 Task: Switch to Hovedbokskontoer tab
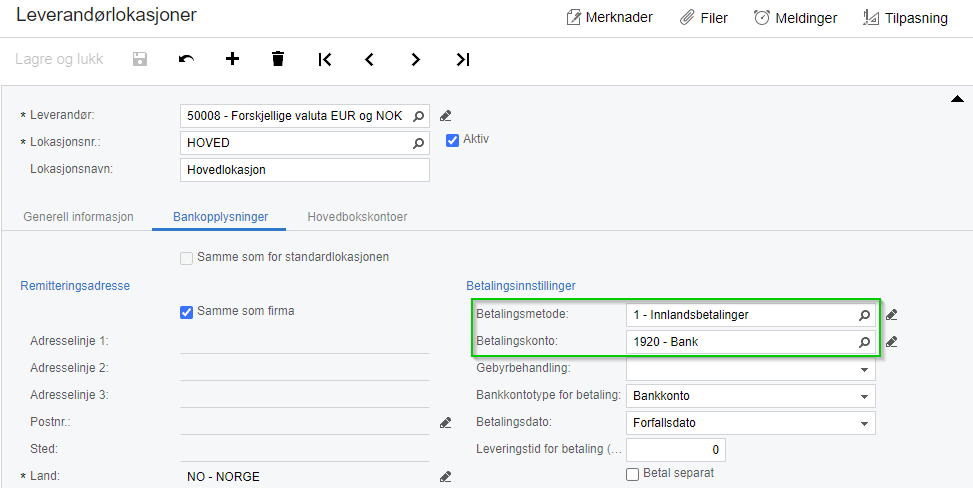357,217
